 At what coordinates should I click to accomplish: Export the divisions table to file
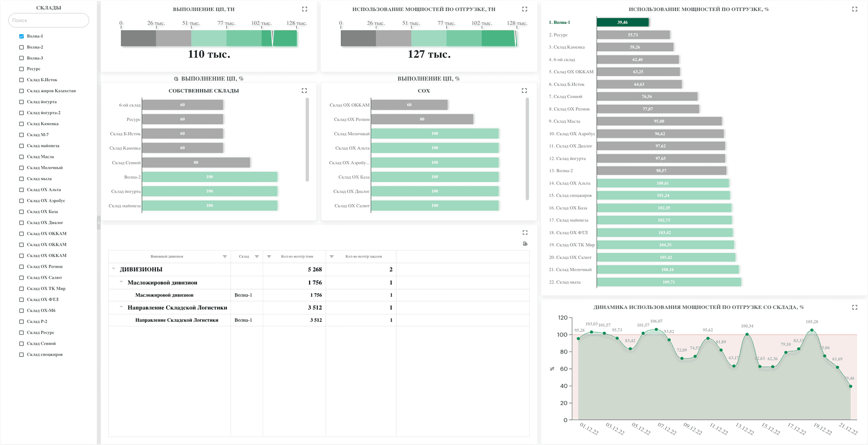point(525,244)
